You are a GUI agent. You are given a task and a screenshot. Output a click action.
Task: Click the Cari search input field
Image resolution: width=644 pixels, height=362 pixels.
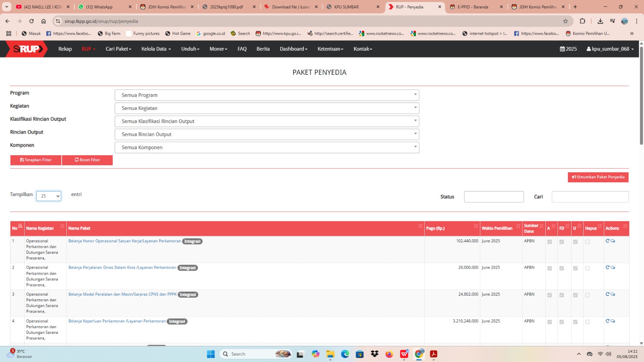tap(590, 197)
